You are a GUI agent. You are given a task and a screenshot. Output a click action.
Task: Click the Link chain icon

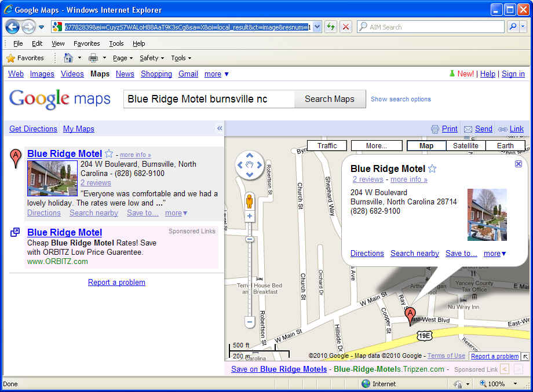pos(503,130)
